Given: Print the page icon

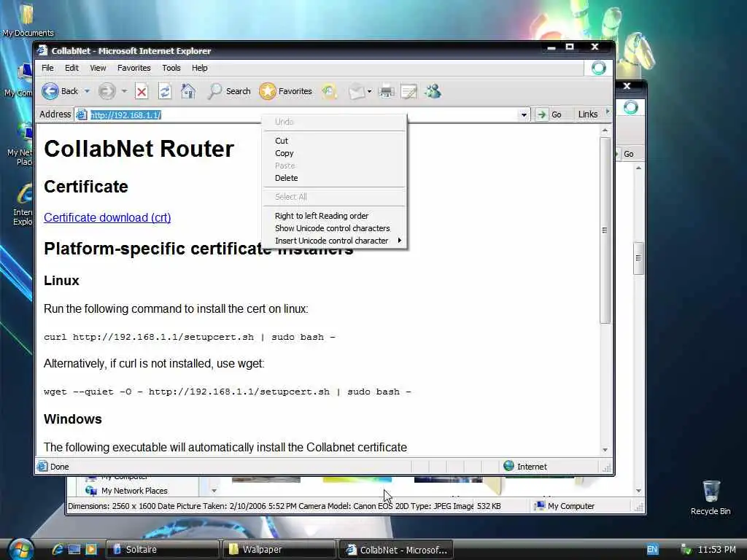Looking at the screenshot, I should [387, 91].
